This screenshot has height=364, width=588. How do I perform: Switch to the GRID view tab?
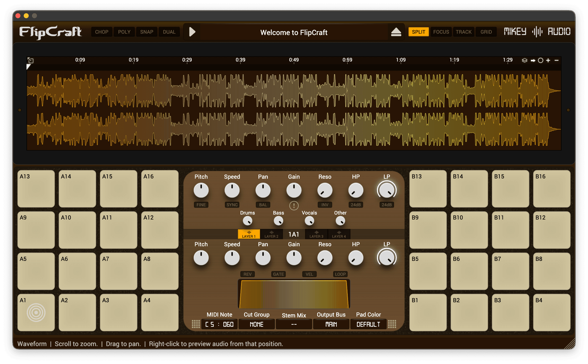click(x=486, y=32)
